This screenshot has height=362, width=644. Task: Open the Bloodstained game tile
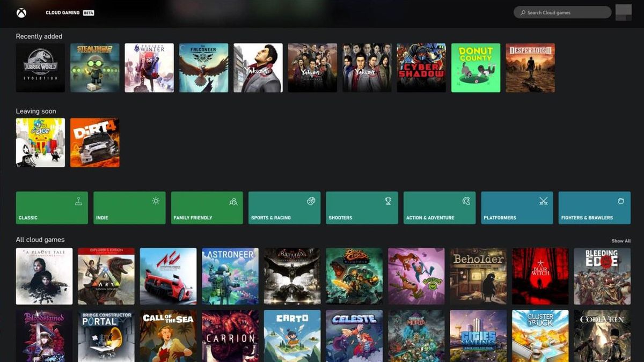(44, 336)
